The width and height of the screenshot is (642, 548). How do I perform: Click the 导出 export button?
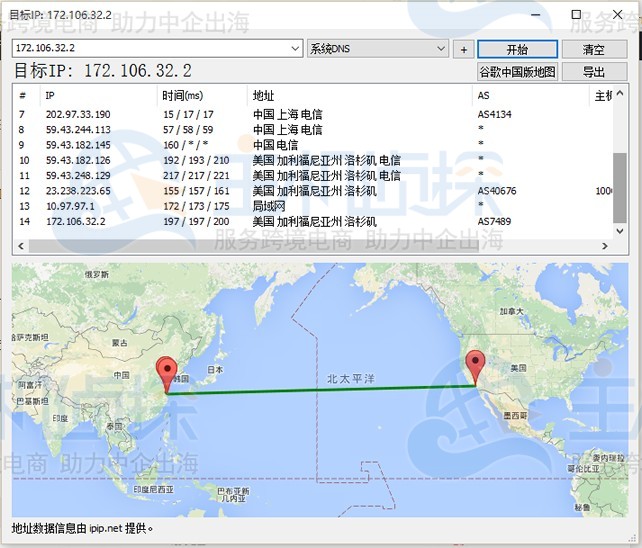pos(594,72)
